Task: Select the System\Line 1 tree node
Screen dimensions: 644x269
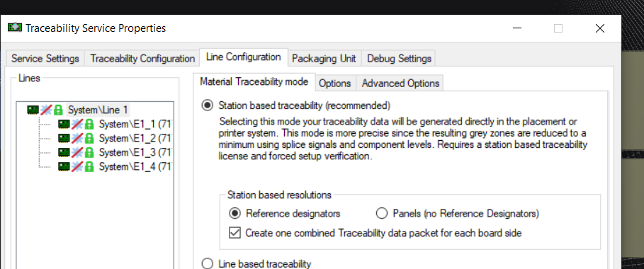Action: 98,110
